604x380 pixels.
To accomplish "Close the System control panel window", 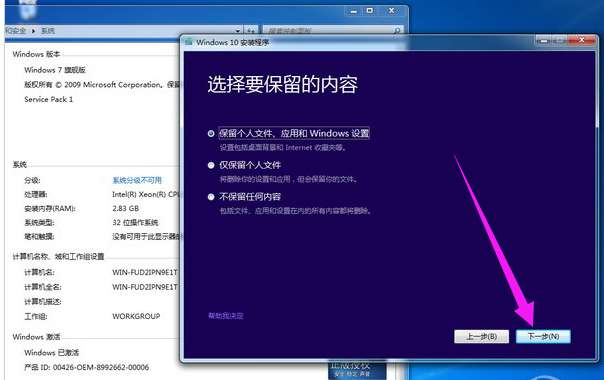I will pyautogui.click(x=391, y=11).
